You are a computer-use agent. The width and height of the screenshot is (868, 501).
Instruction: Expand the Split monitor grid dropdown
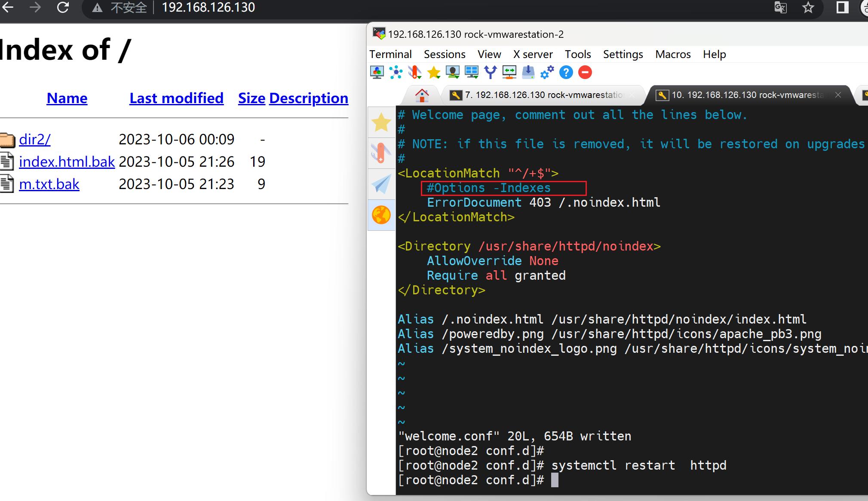pos(472,72)
